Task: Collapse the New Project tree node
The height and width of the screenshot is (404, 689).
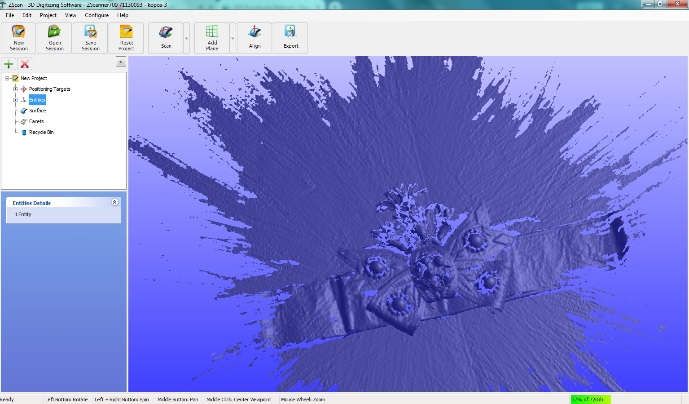Action: coord(6,78)
